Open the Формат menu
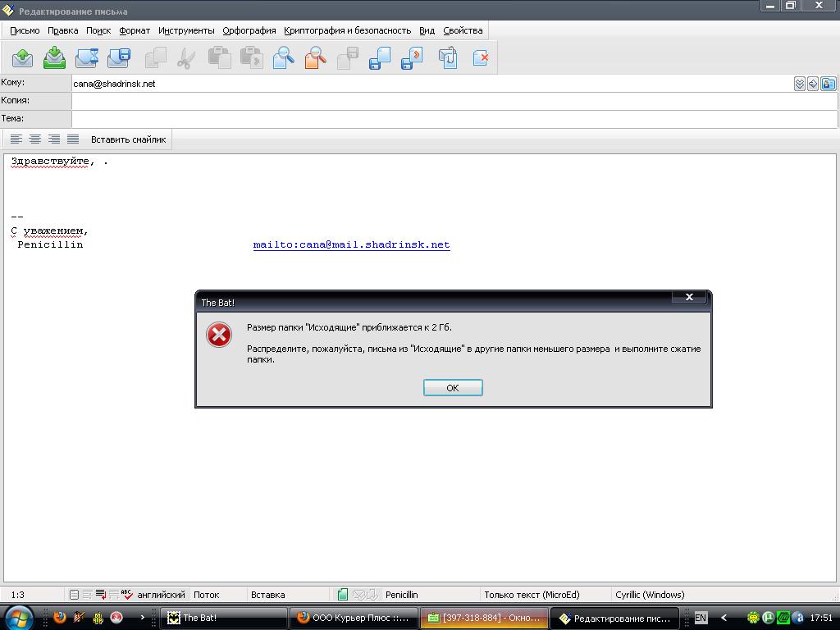The image size is (840, 630). coord(135,30)
